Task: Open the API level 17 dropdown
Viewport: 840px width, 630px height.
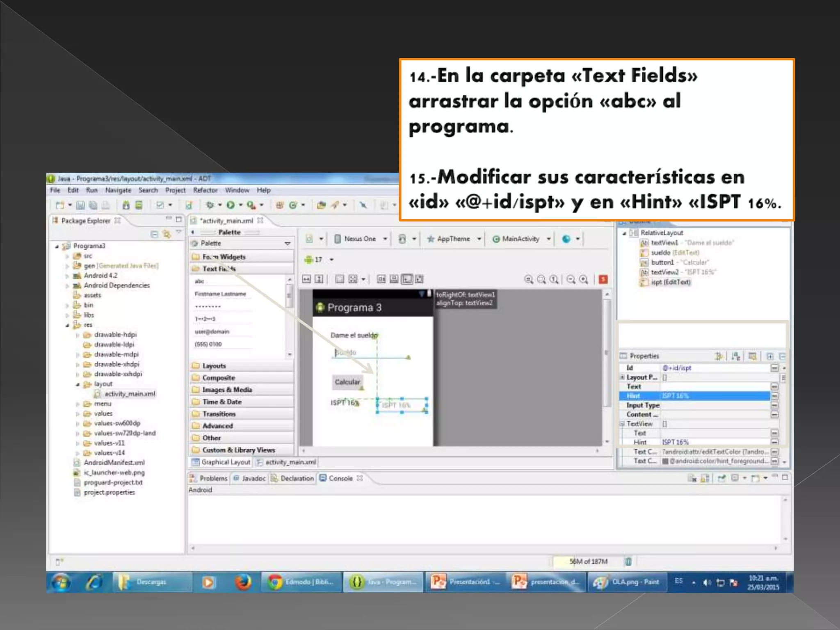Action: [x=319, y=260]
